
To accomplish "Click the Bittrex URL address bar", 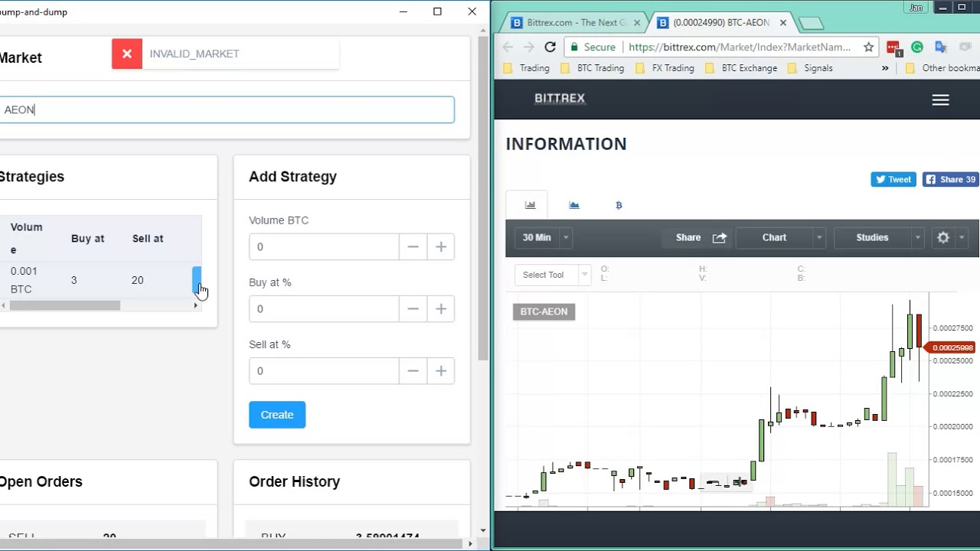I will click(x=739, y=47).
